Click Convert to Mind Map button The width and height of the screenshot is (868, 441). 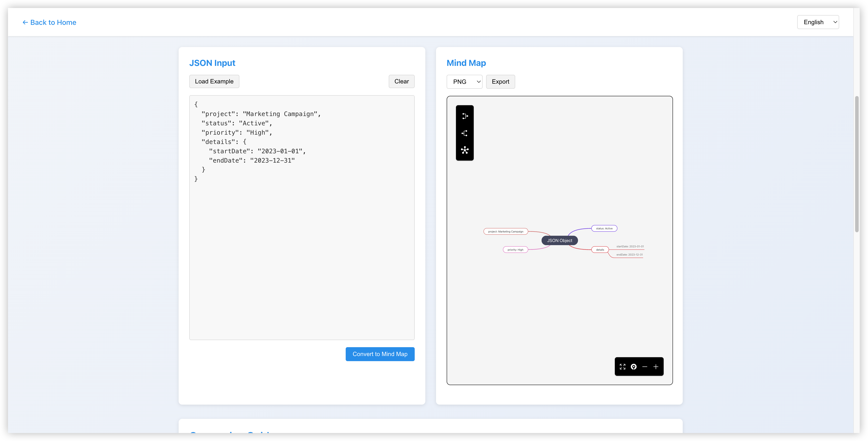click(x=380, y=354)
